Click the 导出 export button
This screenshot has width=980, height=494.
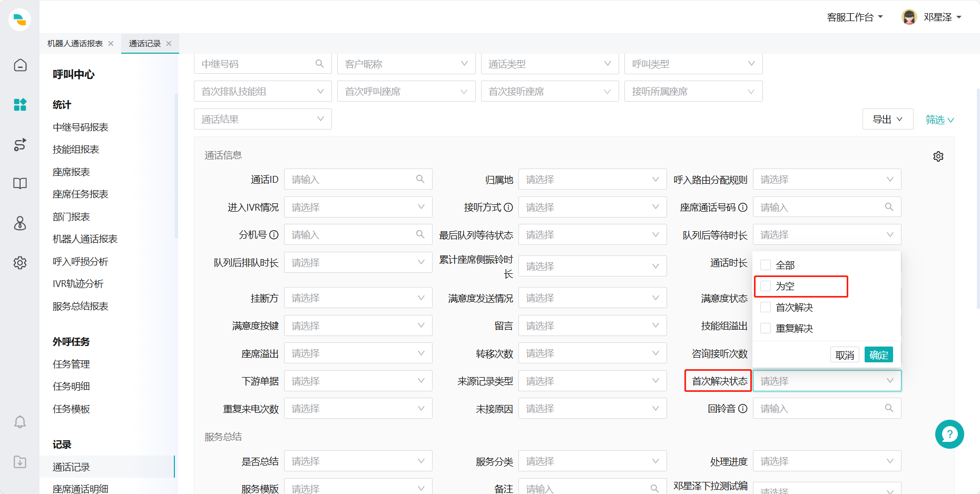click(888, 119)
